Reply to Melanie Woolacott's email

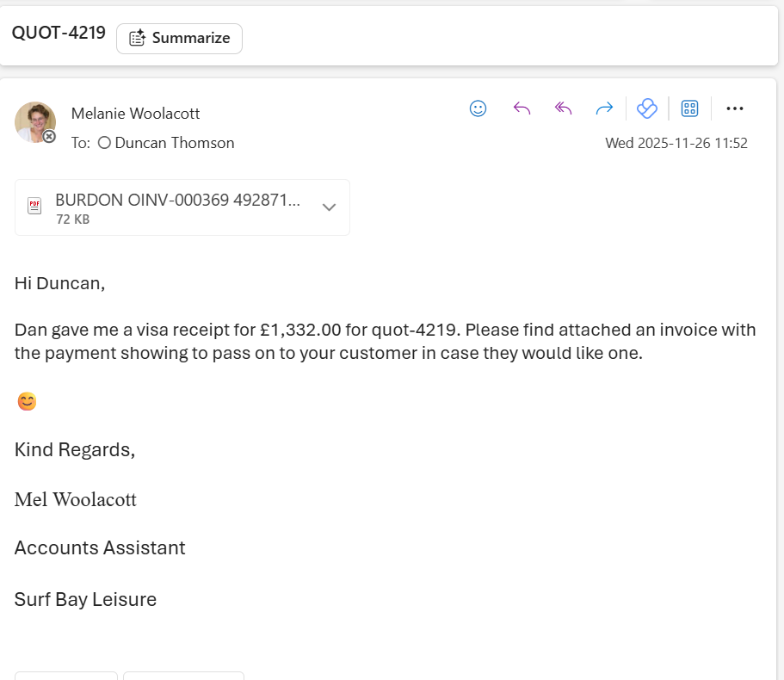click(x=522, y=108)
